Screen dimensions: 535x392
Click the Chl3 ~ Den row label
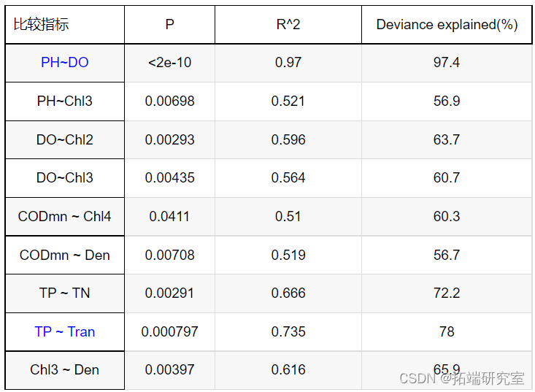(64, 369)
